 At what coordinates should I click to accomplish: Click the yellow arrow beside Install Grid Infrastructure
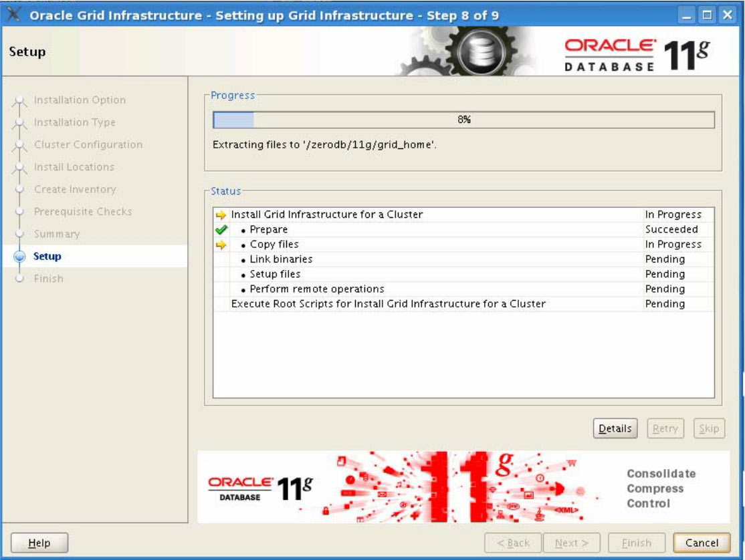221,215
